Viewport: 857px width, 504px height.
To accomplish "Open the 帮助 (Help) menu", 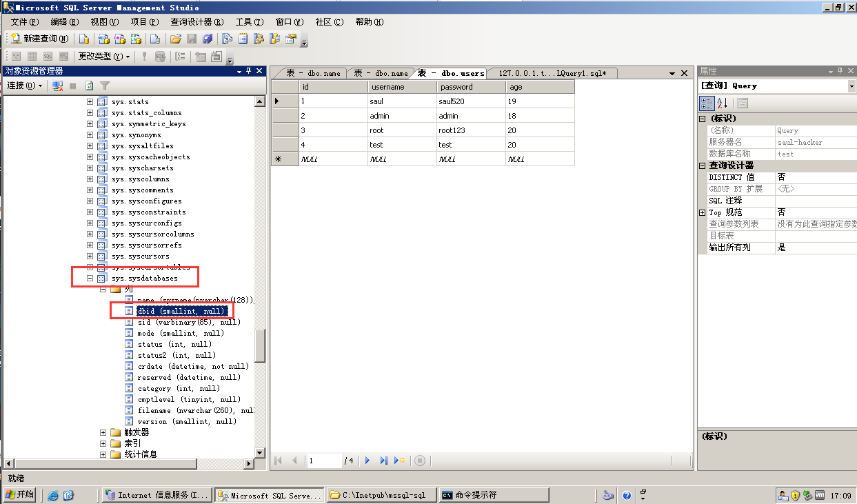I will [x=369, y=22].
